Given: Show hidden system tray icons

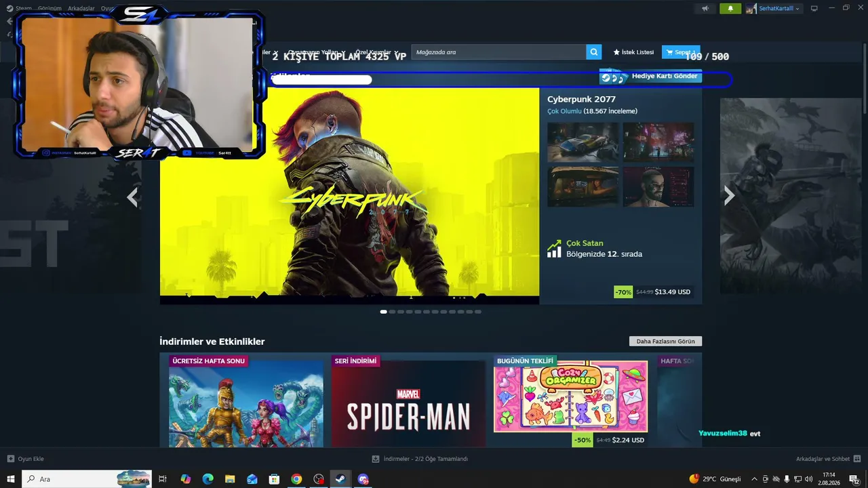Looking at the screenshot, I should click(x=755, y=479).
